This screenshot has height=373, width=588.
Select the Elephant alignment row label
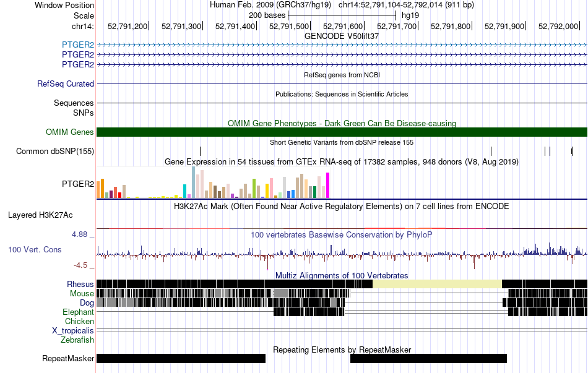pos(78,312)
